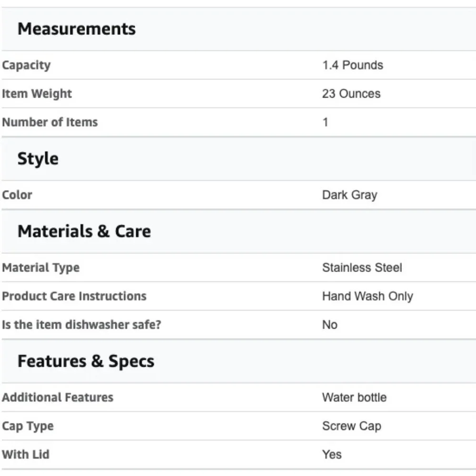Select the Dark Gray value
The height and width of the screenshot is (476, 476).
click(x=350, y=195)
